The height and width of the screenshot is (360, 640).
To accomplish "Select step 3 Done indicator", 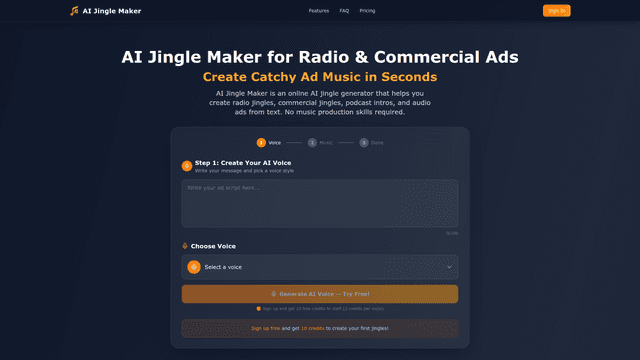I will point(371,142).
